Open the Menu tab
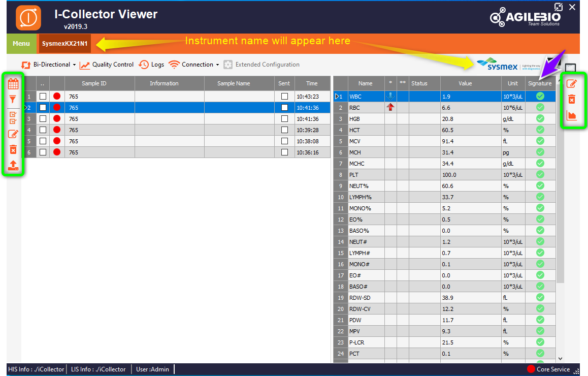The width and height of the screenshot is (588, 376). (x=21, y=44)
